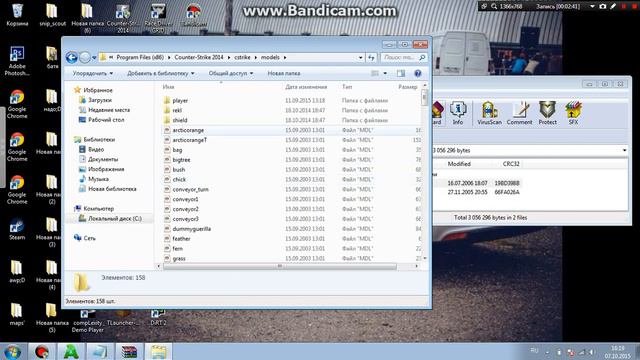This screenshot has height=360, width=640.
Task: Open the Добавить в библиотеку dropdown
Action: 161,73
